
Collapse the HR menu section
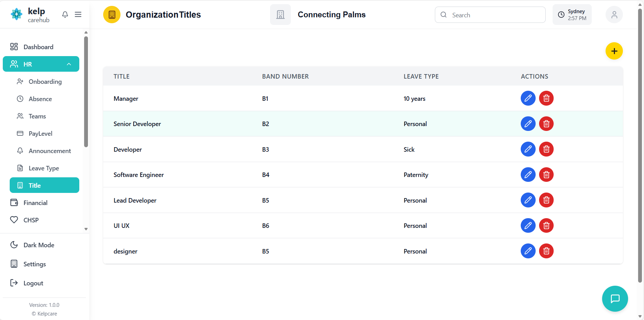[69, 64]
